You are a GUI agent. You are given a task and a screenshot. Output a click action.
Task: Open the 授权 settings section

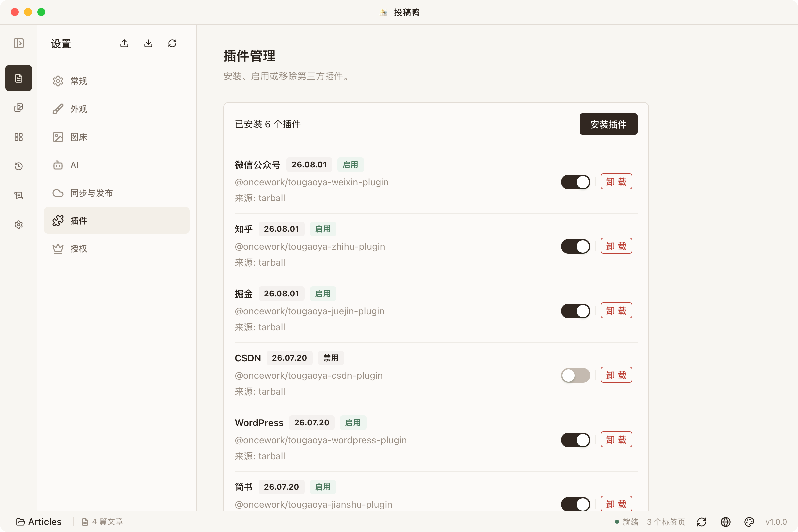coord(117,249)
